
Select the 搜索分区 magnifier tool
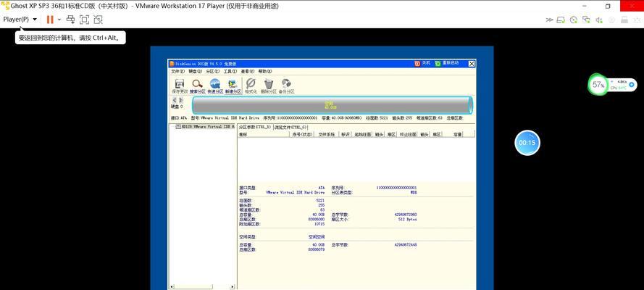coord(197,86)
